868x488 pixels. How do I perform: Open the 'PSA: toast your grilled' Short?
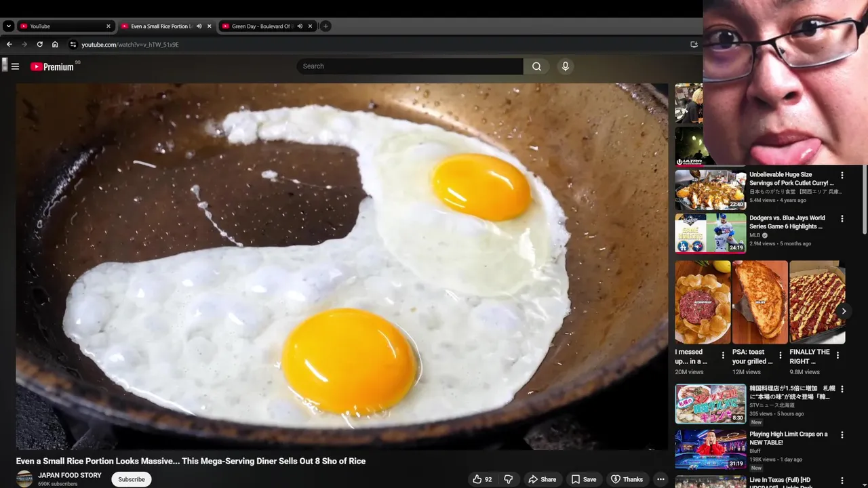tap(759, 302)
